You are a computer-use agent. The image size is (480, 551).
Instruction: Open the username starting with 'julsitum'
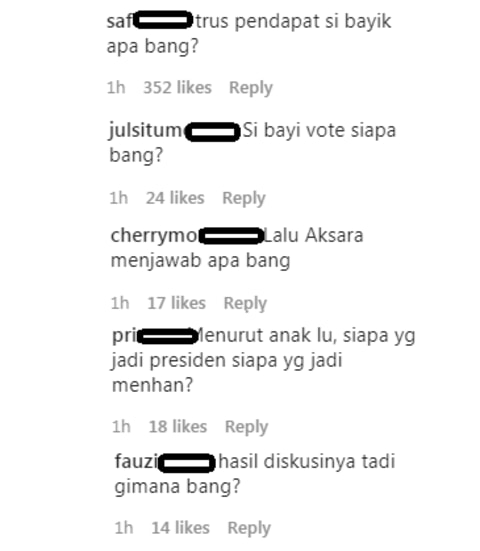point(174,131)
